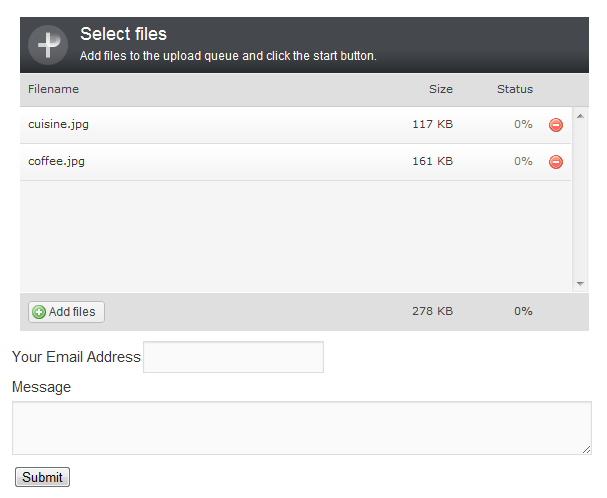Select the cuisine.jpg file row

click(295, 125)
